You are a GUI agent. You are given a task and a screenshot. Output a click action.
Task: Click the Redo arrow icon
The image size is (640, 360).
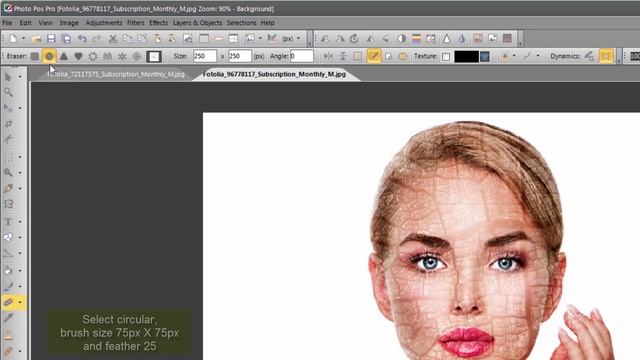coord(97,39)
